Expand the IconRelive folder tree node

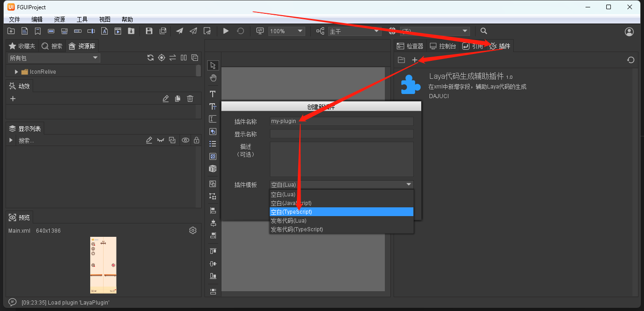tap(17, 72)
